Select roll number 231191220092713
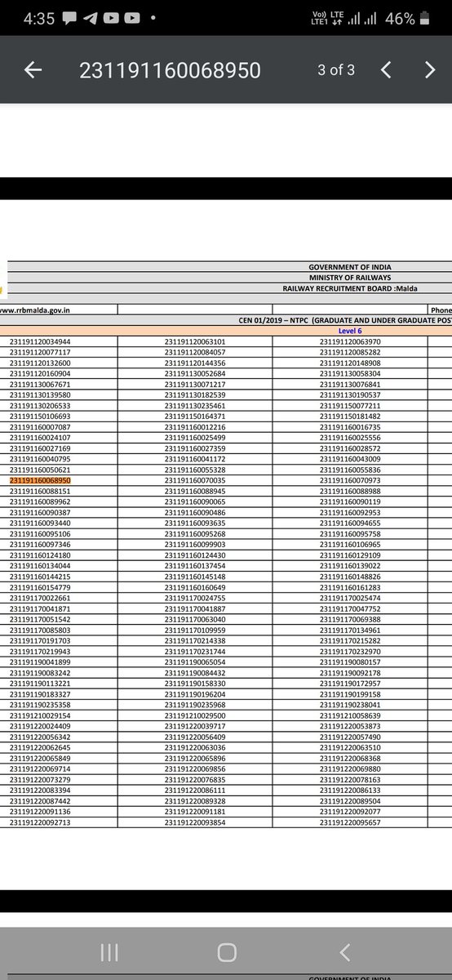Screen dimensions: 452x980 pos(40,823)
